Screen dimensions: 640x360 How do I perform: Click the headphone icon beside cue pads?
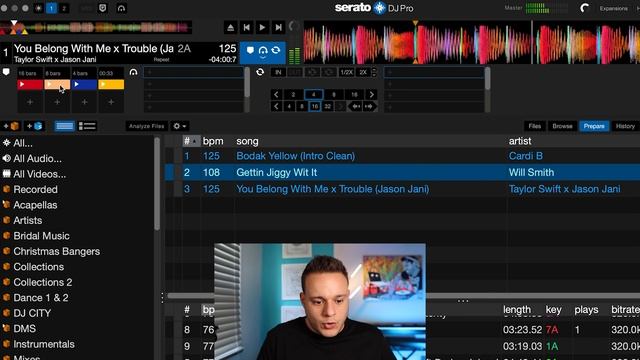point(133,72)
